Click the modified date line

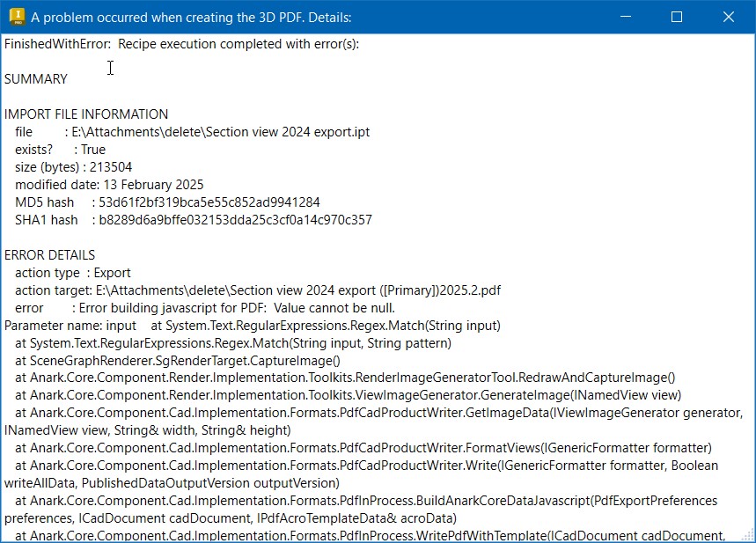109,185
